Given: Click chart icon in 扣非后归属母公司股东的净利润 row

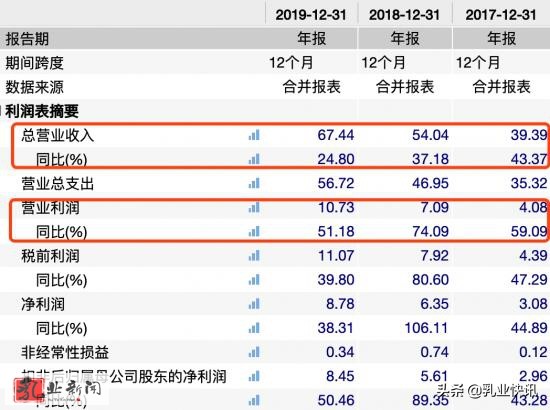Looking at the screenshot, I should click(x=254, y=376).
